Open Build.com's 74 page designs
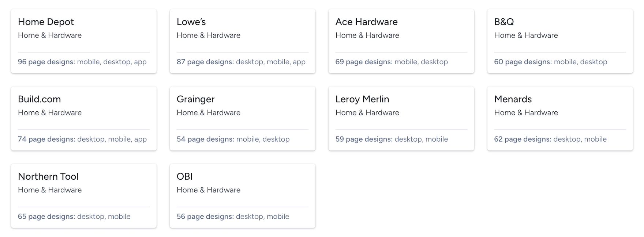The image size is (644, 237). pyautogui.click(x=82, y=139)
